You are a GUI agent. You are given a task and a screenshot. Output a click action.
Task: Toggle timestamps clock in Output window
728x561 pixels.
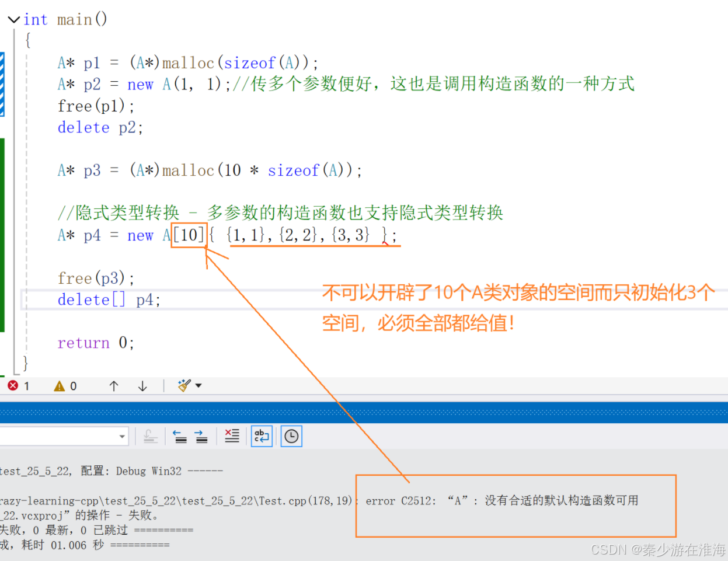[291, 436]
